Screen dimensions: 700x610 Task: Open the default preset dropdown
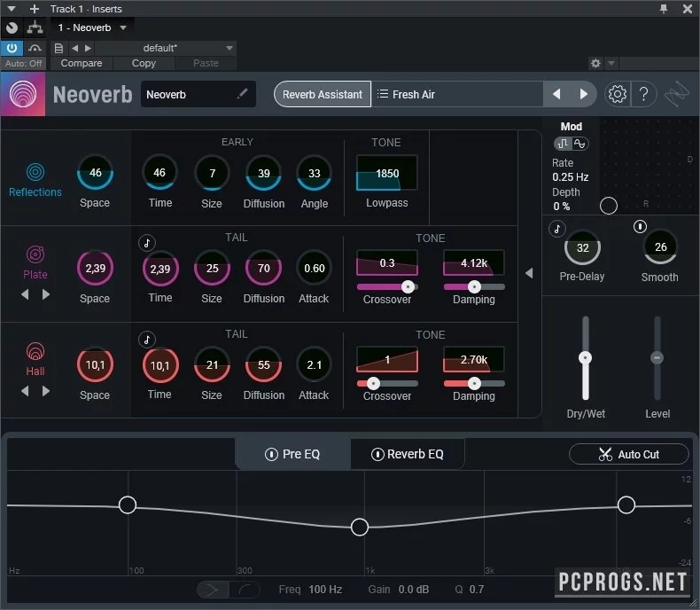pos(229,48)
